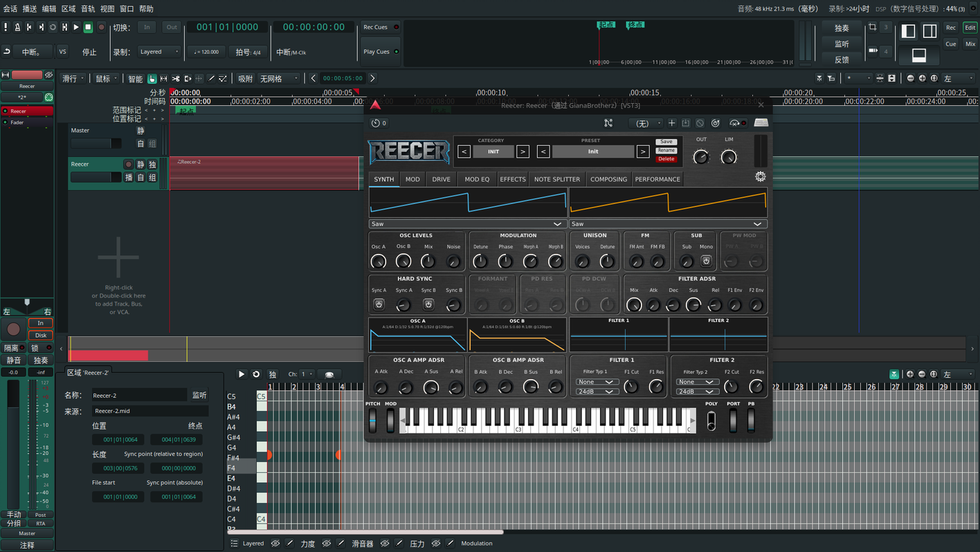
Task: Open the NOTE SPLITTER tab
Action: click(557, 179)
